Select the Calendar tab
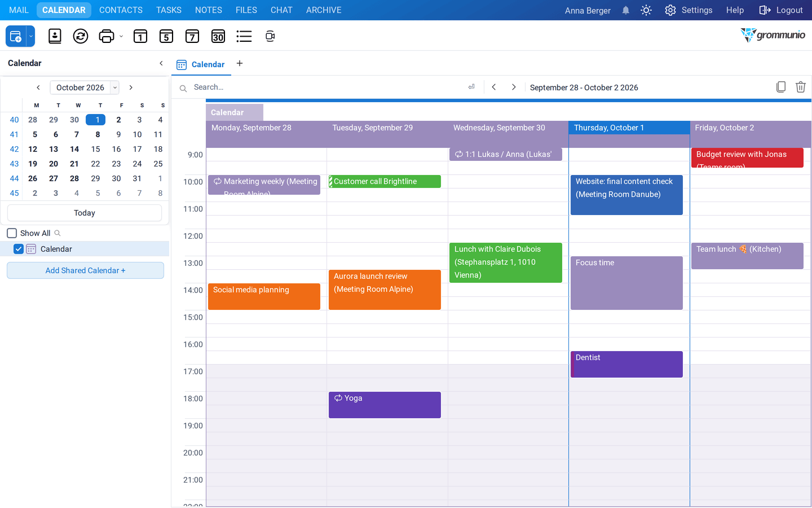This screenshot has width=812, height=508. 201,64
